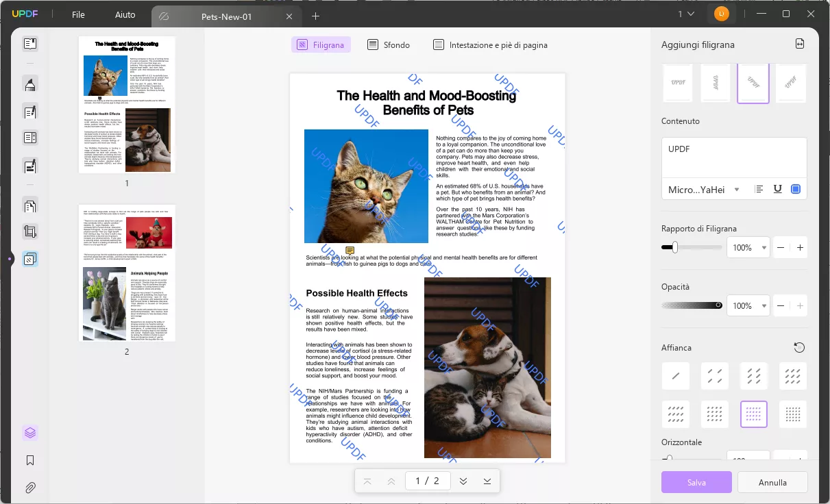Open the Aiuto menu
830x504 pixels.
tap(125, 14)
